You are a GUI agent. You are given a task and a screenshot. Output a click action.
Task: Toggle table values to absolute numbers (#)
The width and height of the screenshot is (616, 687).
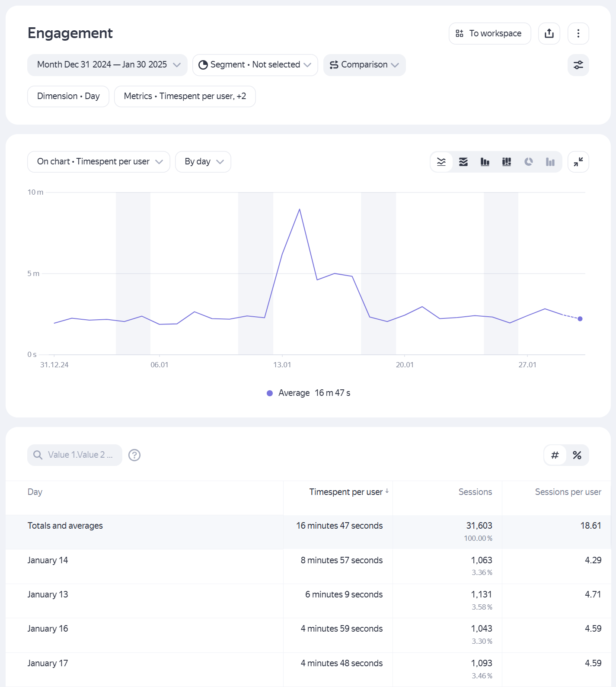555,455
